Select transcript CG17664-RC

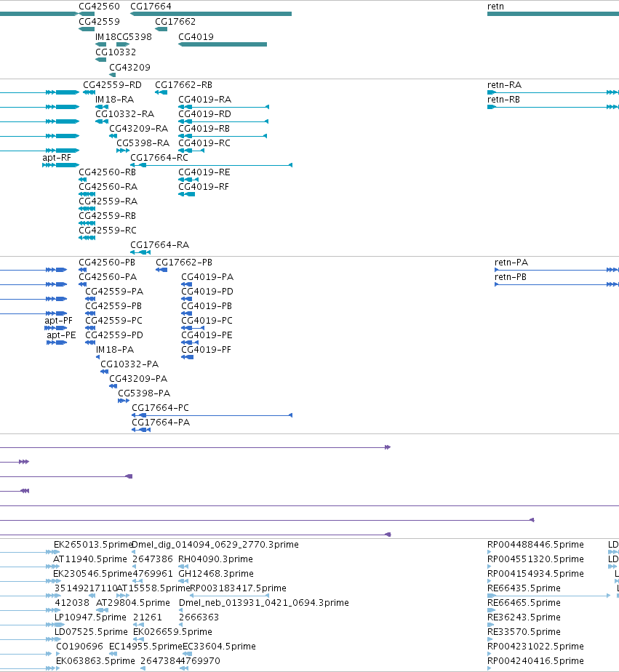pos(159,158)
